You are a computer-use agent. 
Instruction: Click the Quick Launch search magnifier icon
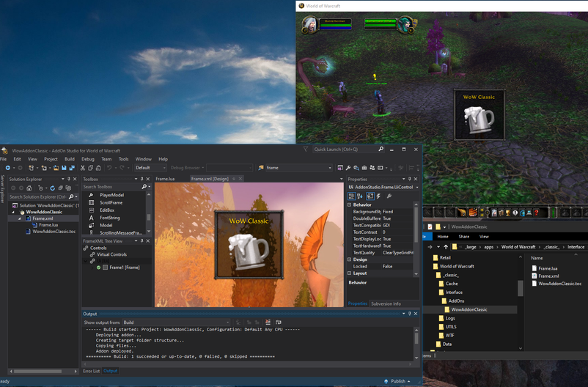tap(381, 149)
